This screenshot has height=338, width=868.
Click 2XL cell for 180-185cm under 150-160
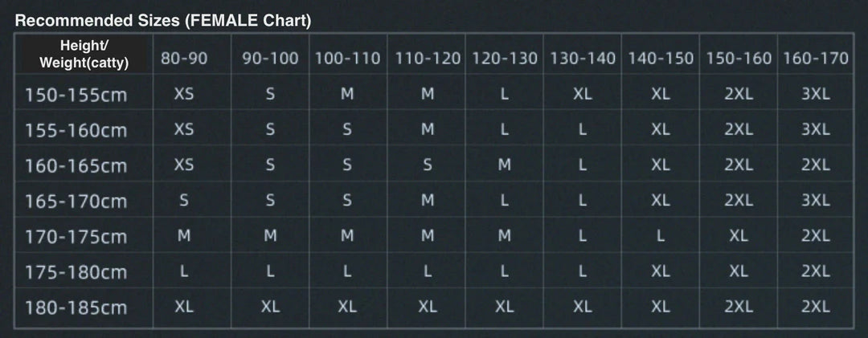pos(739,307)
